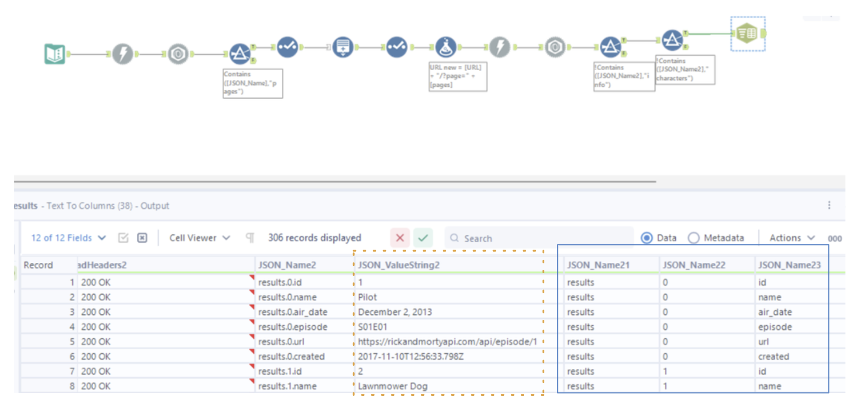Click the "results.0.id" cell
The height and width of the screenshot is (411, 868).
pos(304,283)
